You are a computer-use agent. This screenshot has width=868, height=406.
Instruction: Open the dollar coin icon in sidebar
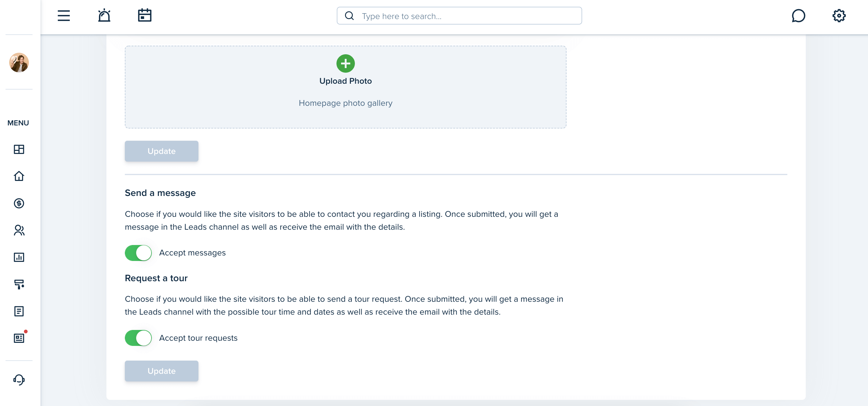pyautogui.click(x=19, y=203)
